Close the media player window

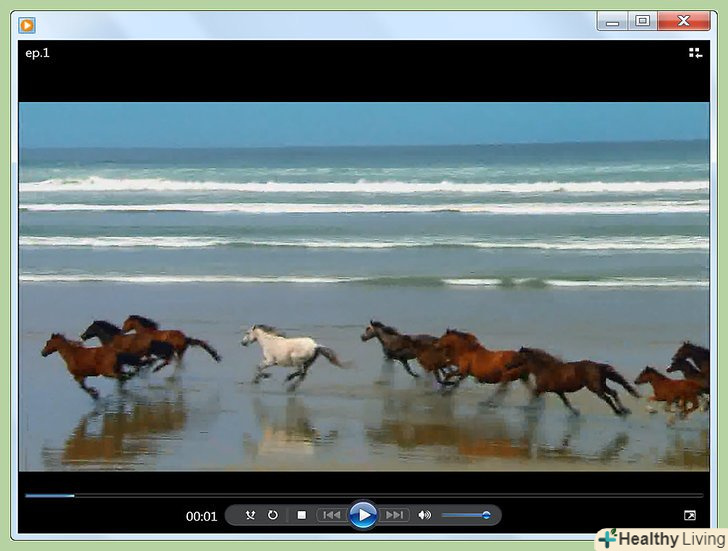tap(685, 21)
